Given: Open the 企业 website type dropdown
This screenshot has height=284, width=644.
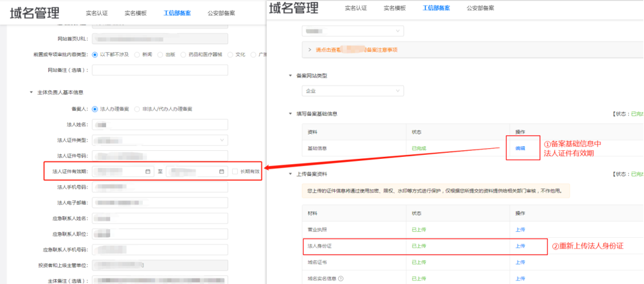Looking at the screenshot, I should pos(353,91).
